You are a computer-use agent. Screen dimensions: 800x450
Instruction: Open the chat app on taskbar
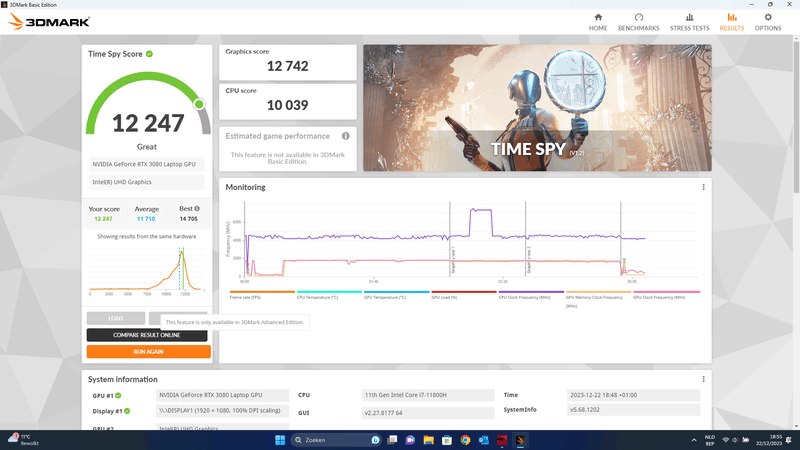tap(410, 440)
